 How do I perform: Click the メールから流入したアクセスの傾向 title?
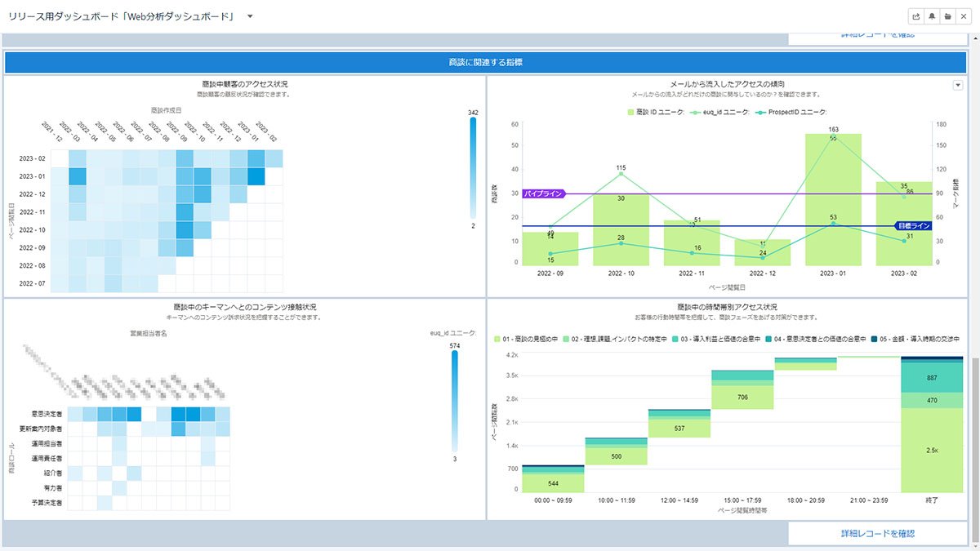click(x=727, y=84)
